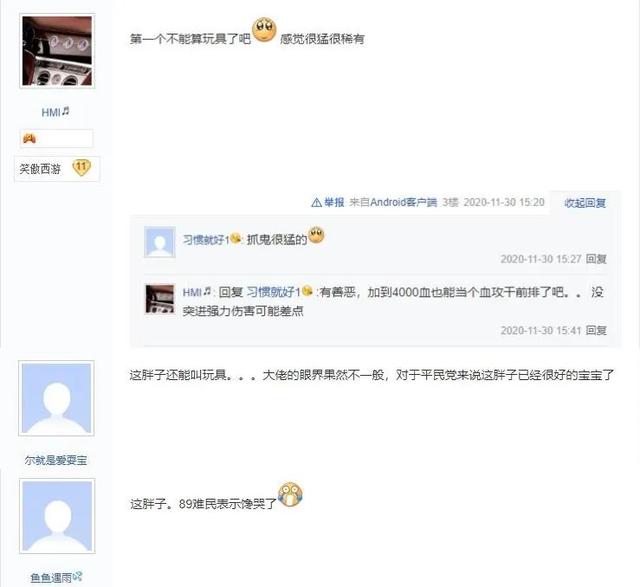Screen dimensions: 640x587
Task: Click the music note icon beside HMI username
Action: 66,111
